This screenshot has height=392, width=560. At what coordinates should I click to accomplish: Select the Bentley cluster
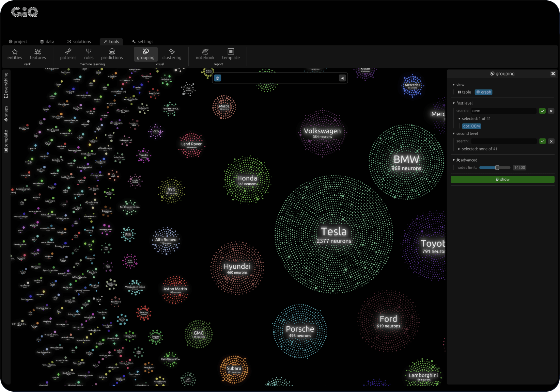coord(144,313)
